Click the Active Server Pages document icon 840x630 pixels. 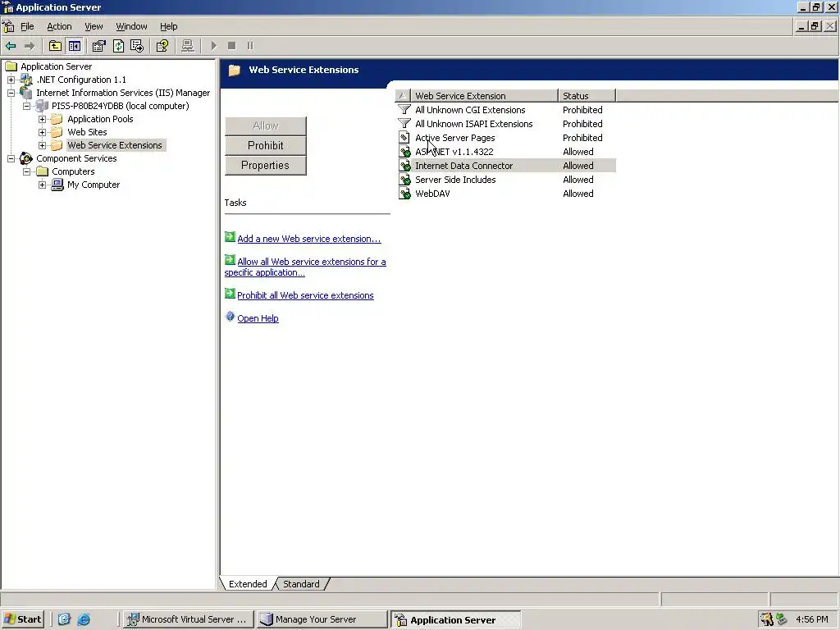coord(404,138)
